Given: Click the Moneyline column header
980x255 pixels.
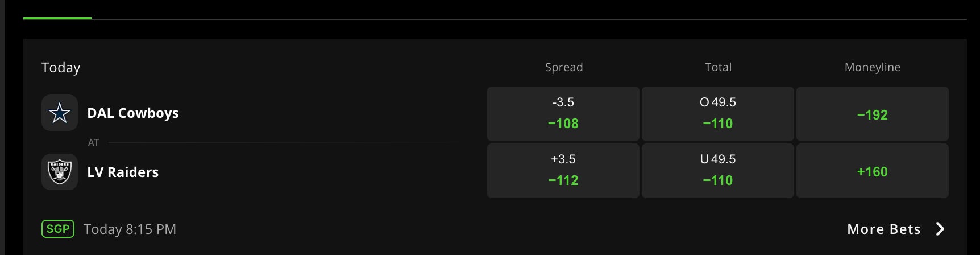Looking at the screenshot, I should 872,67.
